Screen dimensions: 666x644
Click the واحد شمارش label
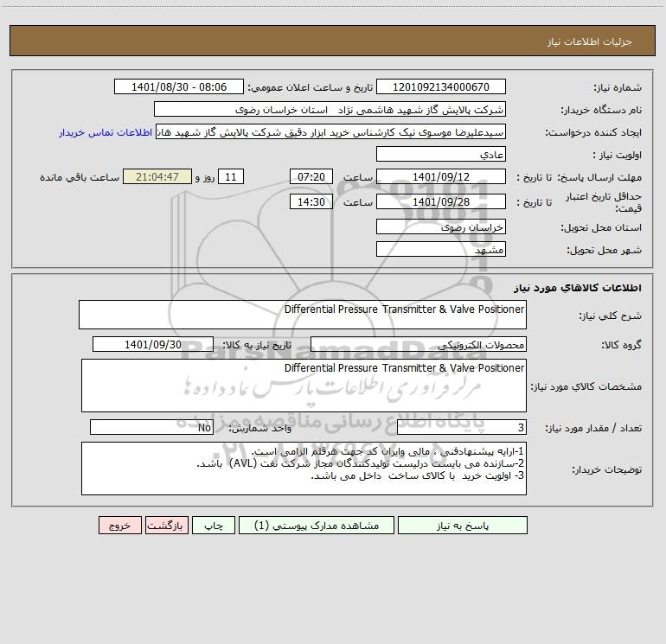pyautogui.click(x=260, y=428)
